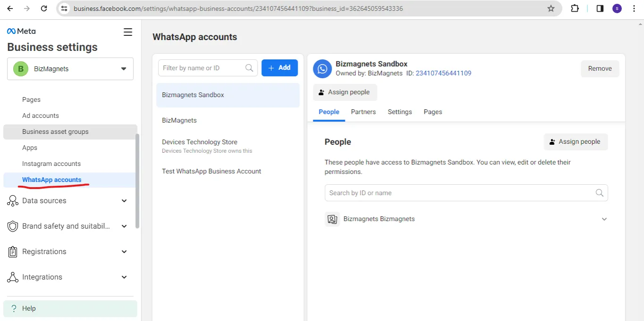Bookmark this page with the star icon
Image resolution: width=644 pixels, height=321 pixels.
(x=551, y=8)
